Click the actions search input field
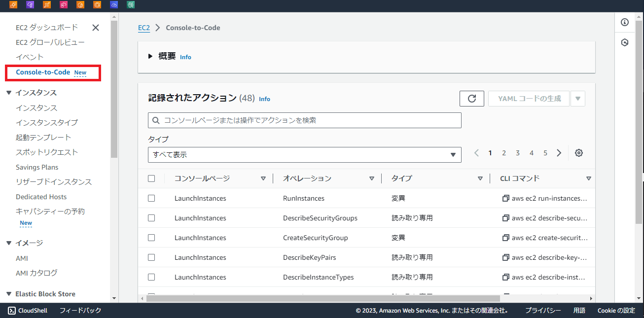The image size is (644, 318). click(x=305, y=120)
